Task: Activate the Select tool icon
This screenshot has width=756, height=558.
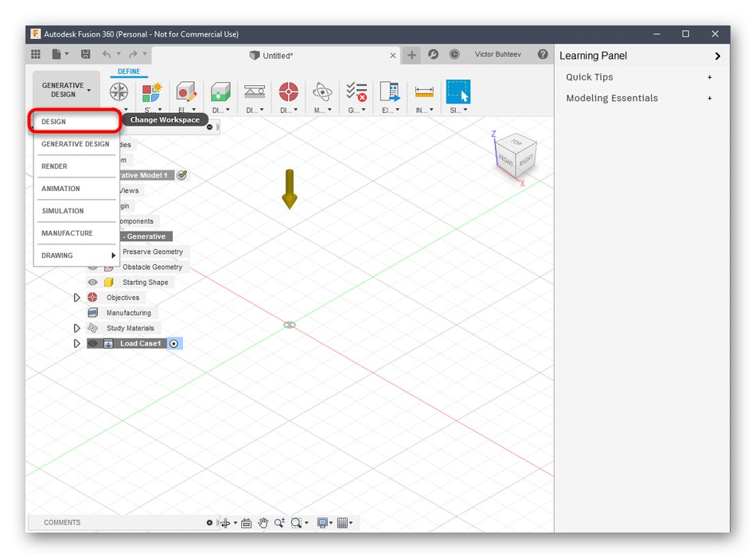Action: (x=458, y=92)
